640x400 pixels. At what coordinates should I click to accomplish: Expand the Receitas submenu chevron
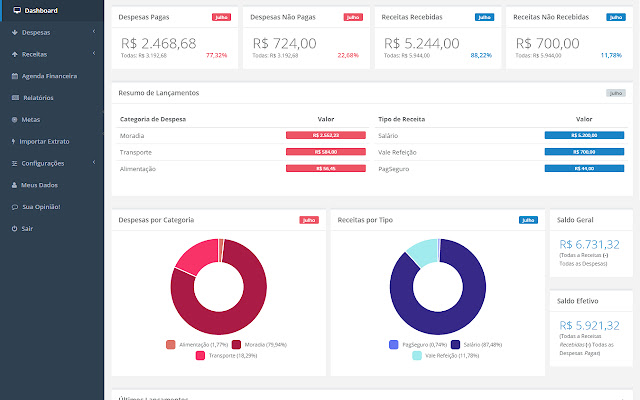click(94, 53)
